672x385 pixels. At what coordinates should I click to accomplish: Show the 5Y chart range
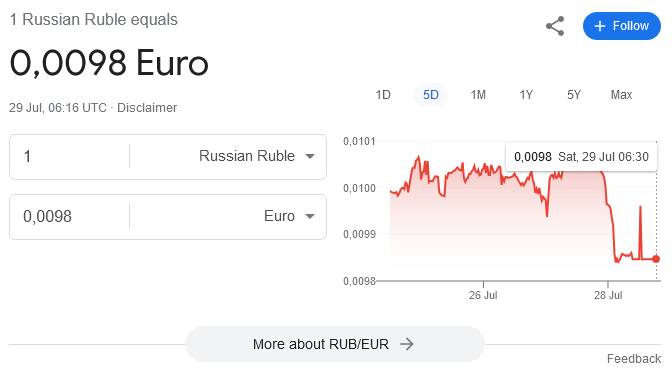coord(574,95)
